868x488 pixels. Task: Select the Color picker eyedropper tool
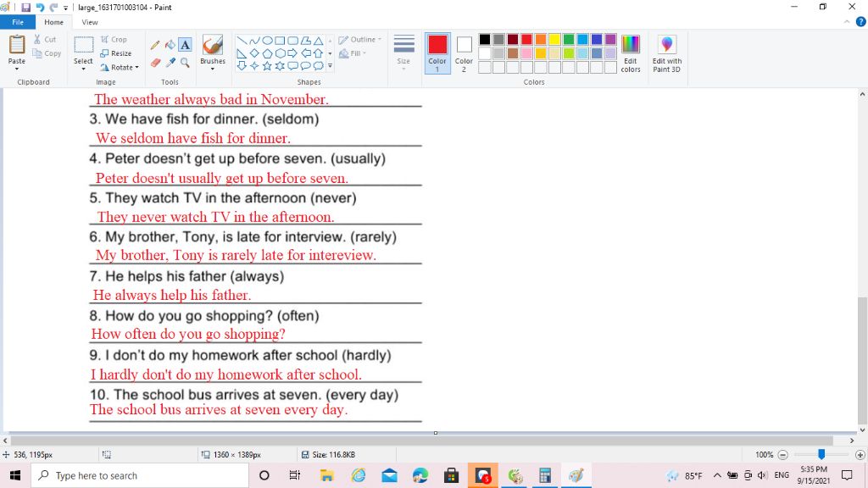pyautogui.click(x=170, y=63)
